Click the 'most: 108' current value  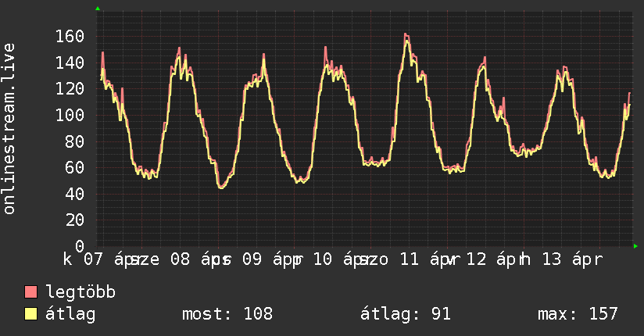pos(227,315)
